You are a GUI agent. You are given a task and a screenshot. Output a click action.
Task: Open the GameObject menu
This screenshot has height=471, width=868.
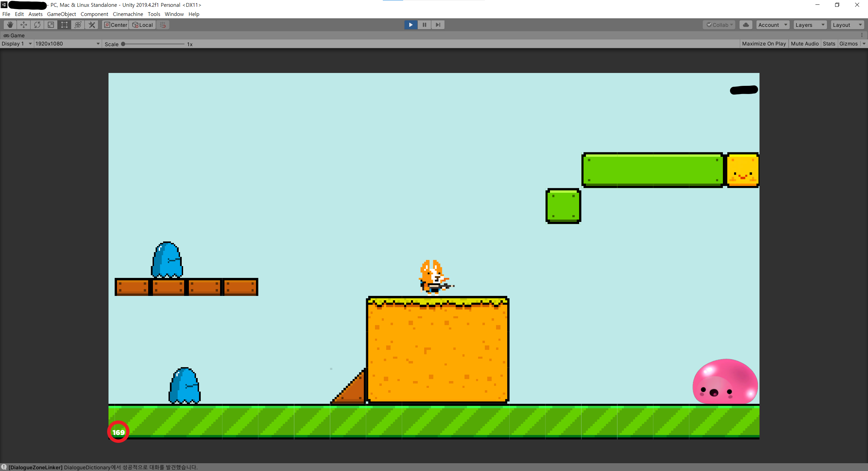pyautogui.click(x=61, y=14)
